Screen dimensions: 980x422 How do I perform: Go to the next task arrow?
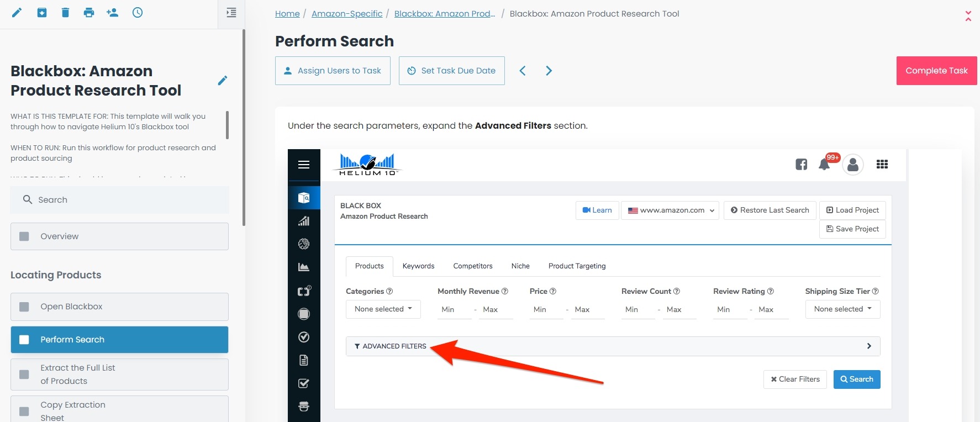[x=549, y=71]
